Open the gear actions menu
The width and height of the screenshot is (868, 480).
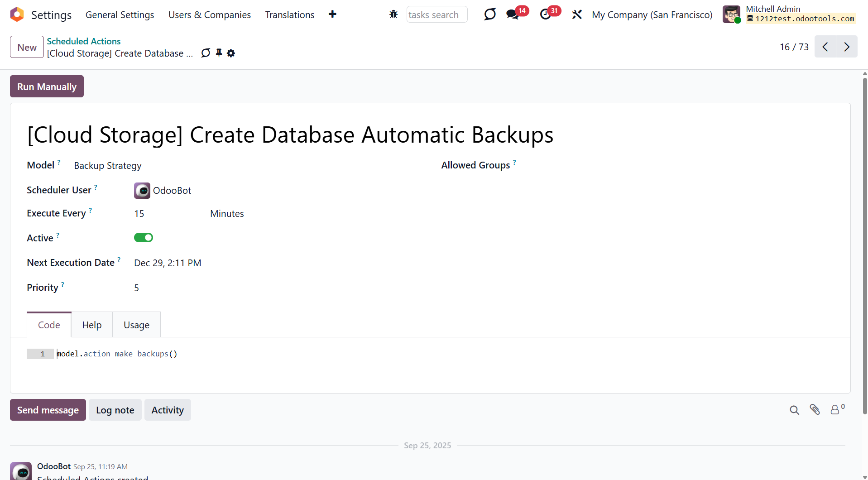pos(231,53)
